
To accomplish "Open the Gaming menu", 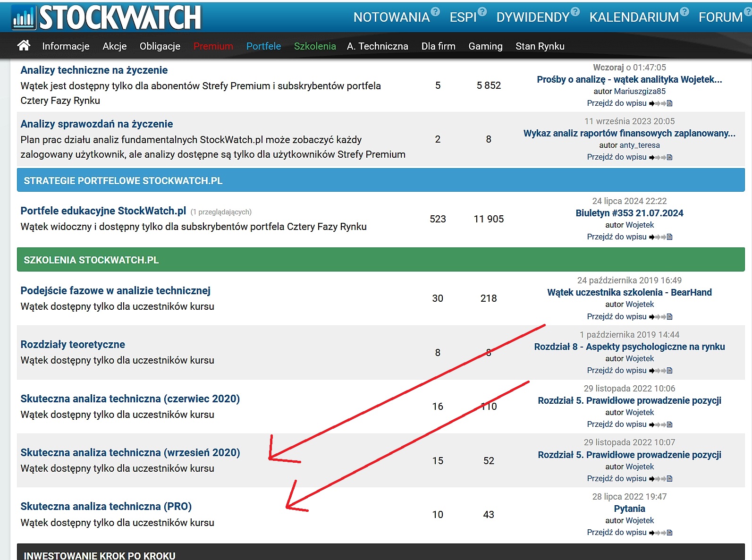I will (485, 46).
